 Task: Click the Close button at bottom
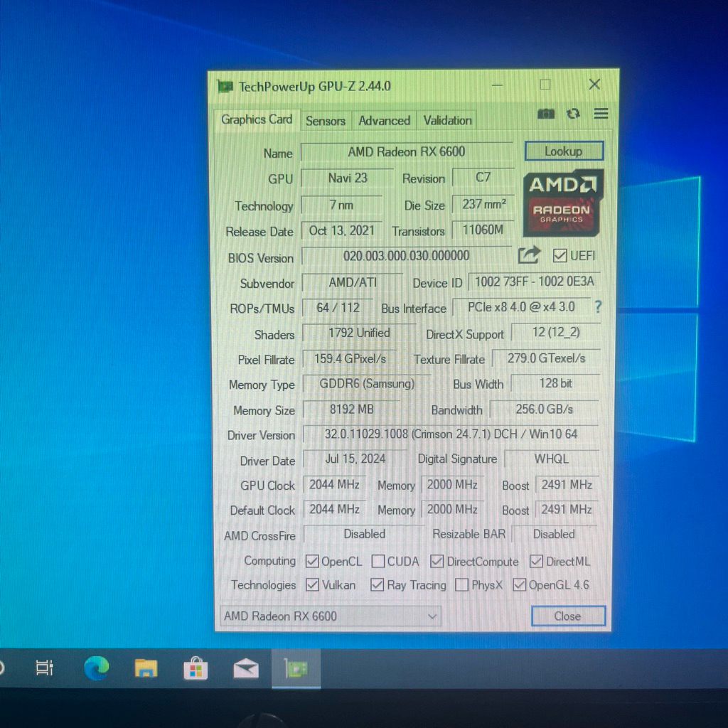[568, 616]
